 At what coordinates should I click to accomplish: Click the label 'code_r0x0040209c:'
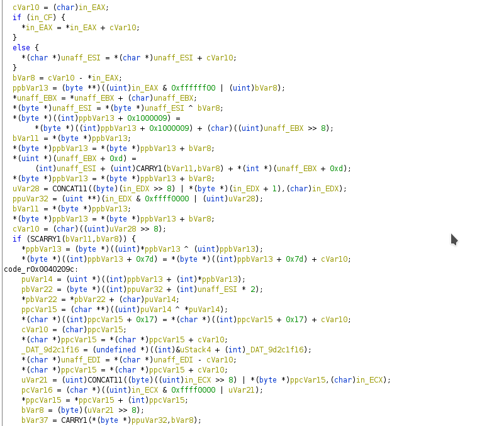[x=41, y=269]
